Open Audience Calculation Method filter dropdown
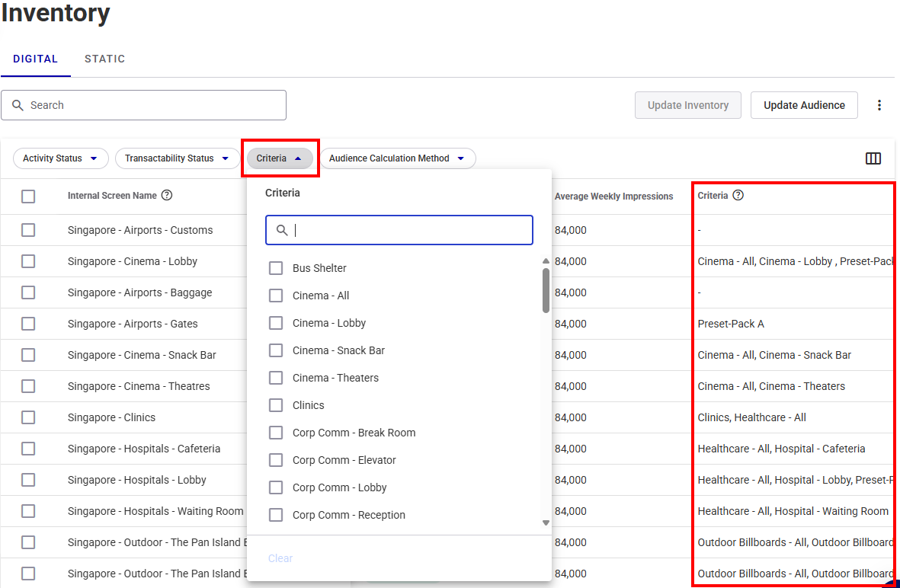The height and width of the screenshot is (588, 900). [x=397, y=158]
